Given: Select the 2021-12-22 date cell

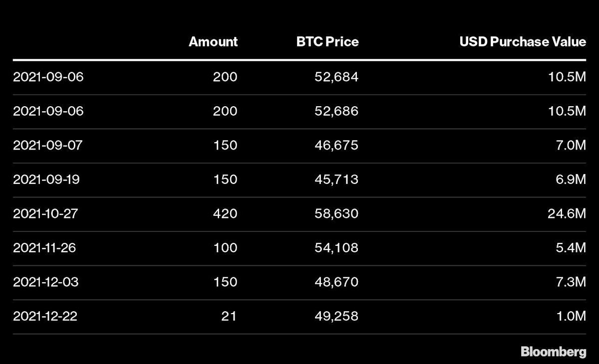Looking at the screenshot, I should (x=45, y=316).
